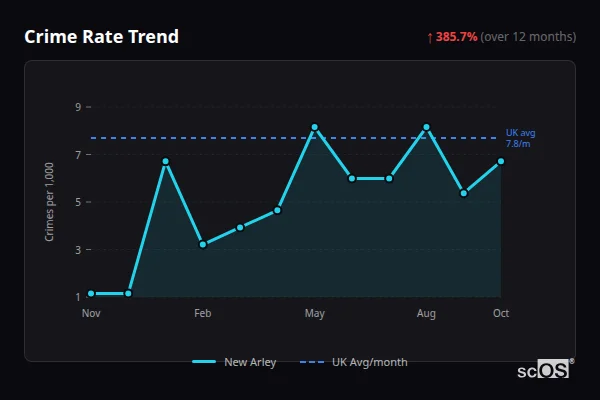
Task: Click the red upward arrow icon
Action: (430, 38)
